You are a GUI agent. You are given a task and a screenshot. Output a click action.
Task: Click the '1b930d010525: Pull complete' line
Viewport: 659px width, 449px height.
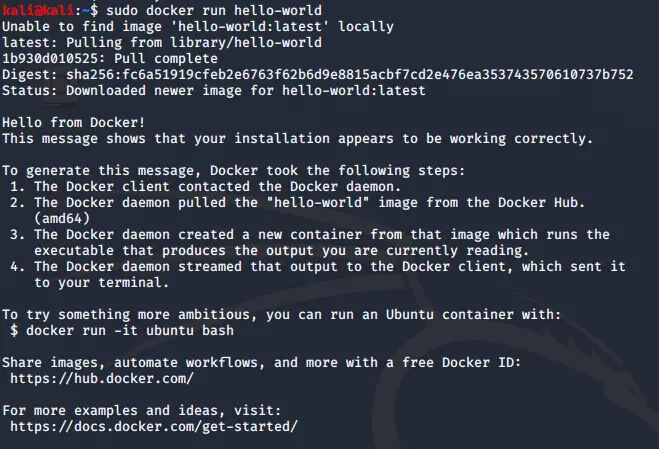pos(110,58)
